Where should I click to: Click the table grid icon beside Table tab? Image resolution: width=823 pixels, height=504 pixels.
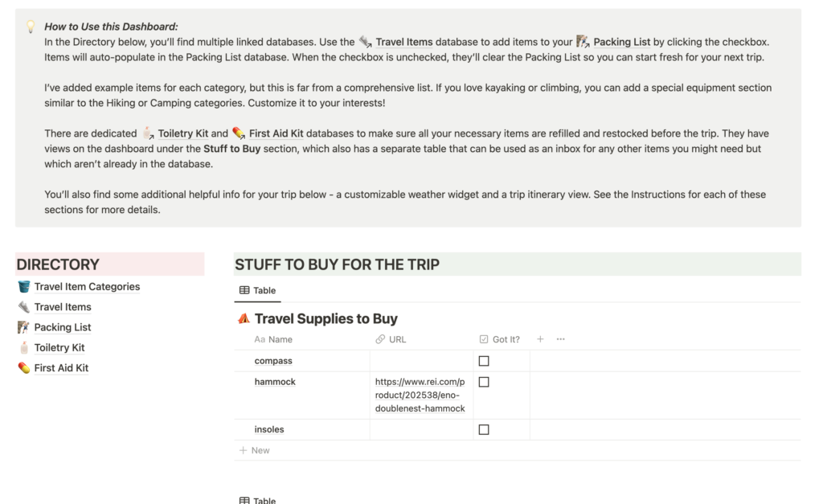click(244, 290)
